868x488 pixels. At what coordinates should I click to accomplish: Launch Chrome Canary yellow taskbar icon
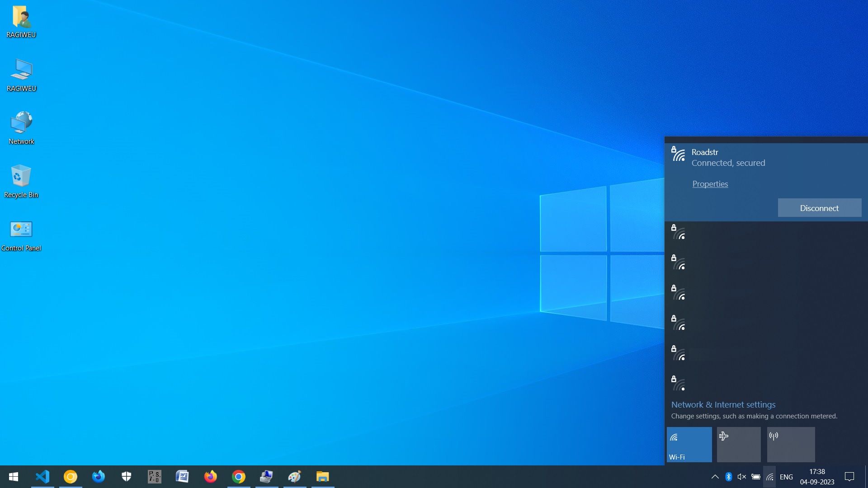pos(71,477)
